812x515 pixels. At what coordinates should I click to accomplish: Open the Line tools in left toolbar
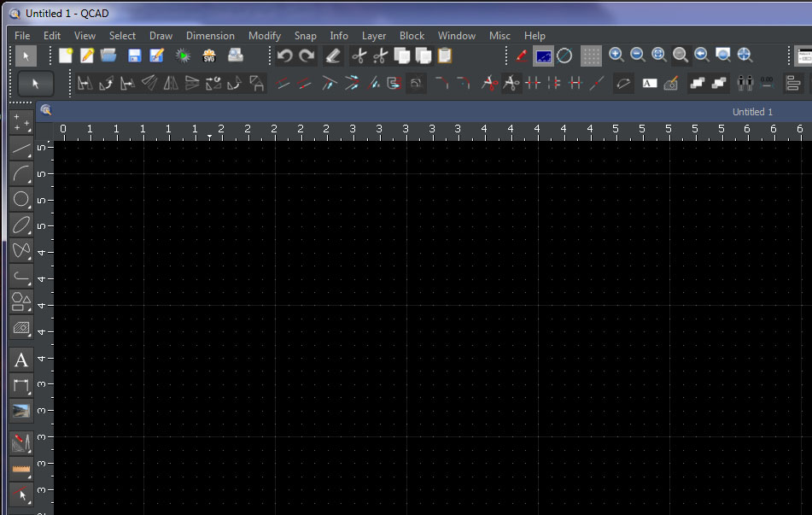point(21,149)
